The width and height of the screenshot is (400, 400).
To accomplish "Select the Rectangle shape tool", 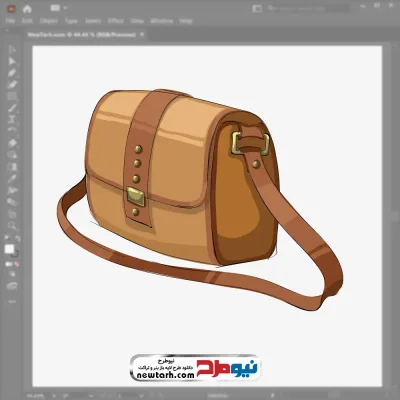I will pyautogui.click(x=12, y=97).
